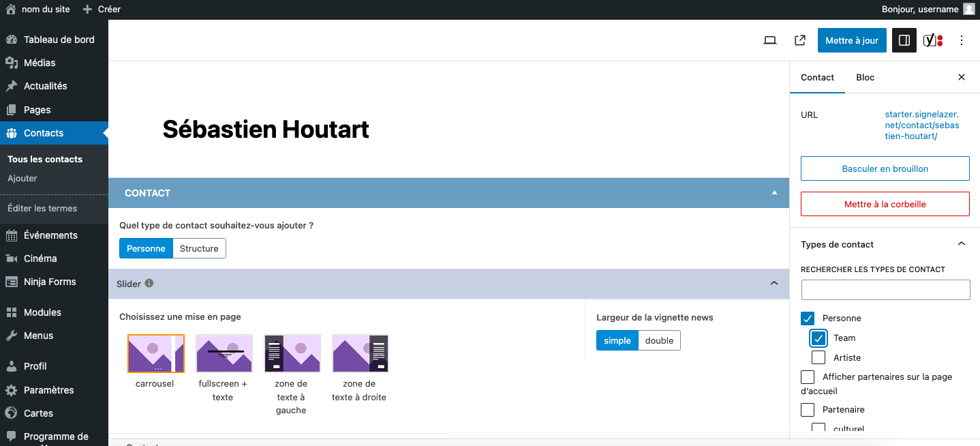Toggle the settings sidebar panel icon
Viewport: 980px width, 446px height.
pyautogui.click(x=904, y=40)
